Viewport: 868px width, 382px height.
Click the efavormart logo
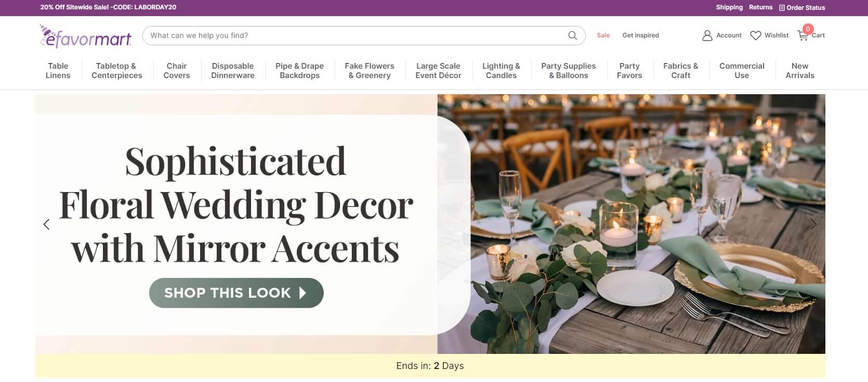(86, 36)
